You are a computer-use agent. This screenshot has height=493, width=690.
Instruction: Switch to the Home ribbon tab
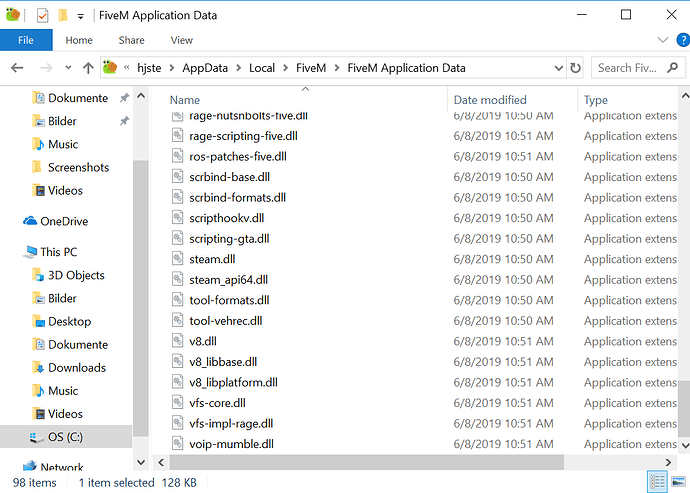(x=79, y=40)
